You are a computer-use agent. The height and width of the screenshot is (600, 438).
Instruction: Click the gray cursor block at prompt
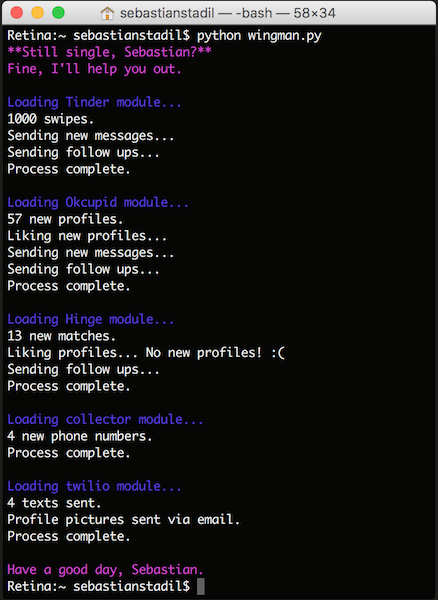pos(200,586)
